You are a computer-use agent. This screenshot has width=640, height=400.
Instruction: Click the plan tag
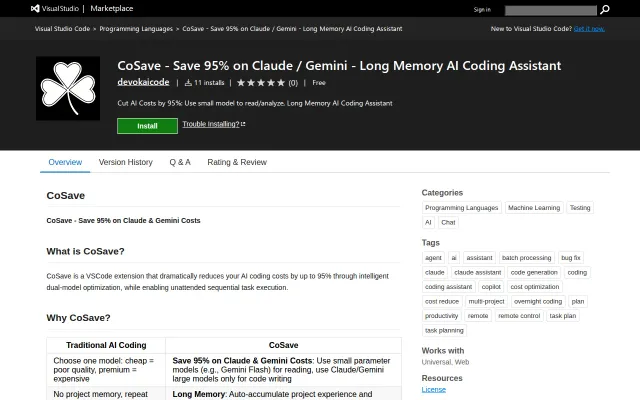578,301
